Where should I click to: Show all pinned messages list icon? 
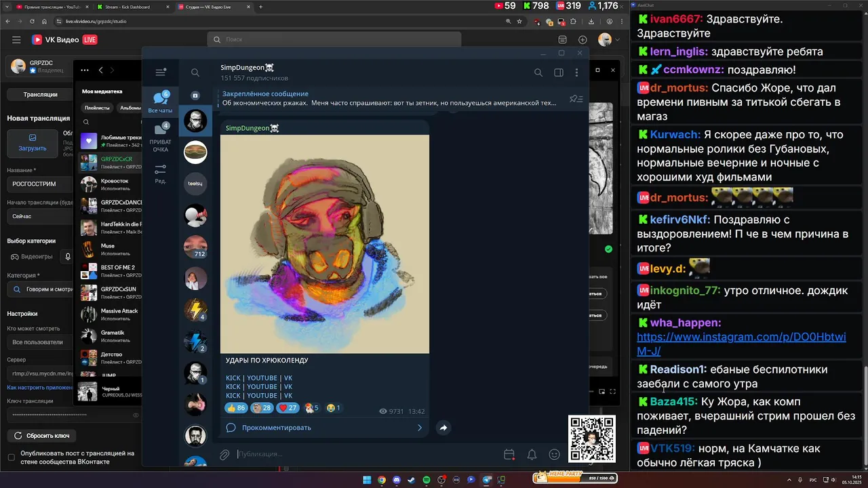tap(576, 99)
